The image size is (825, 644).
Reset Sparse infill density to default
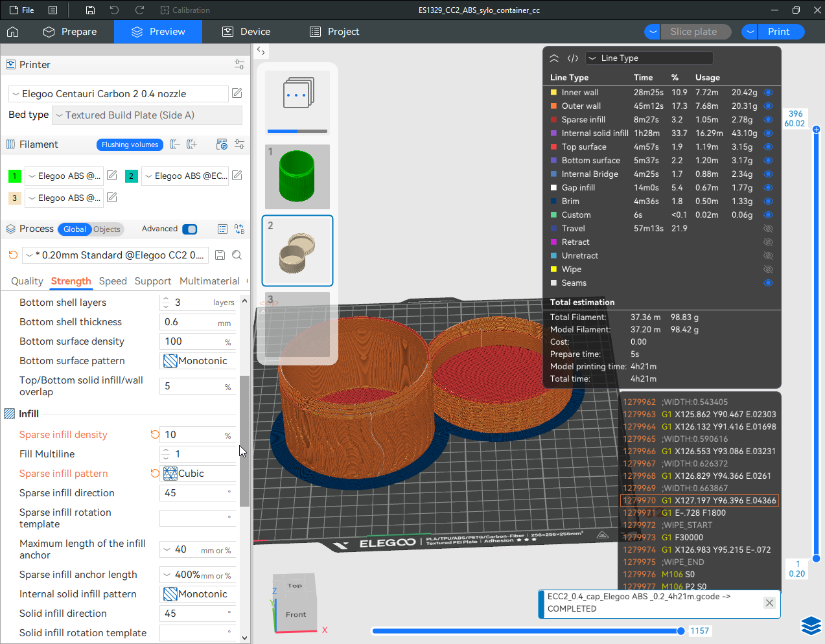(155, 435)
